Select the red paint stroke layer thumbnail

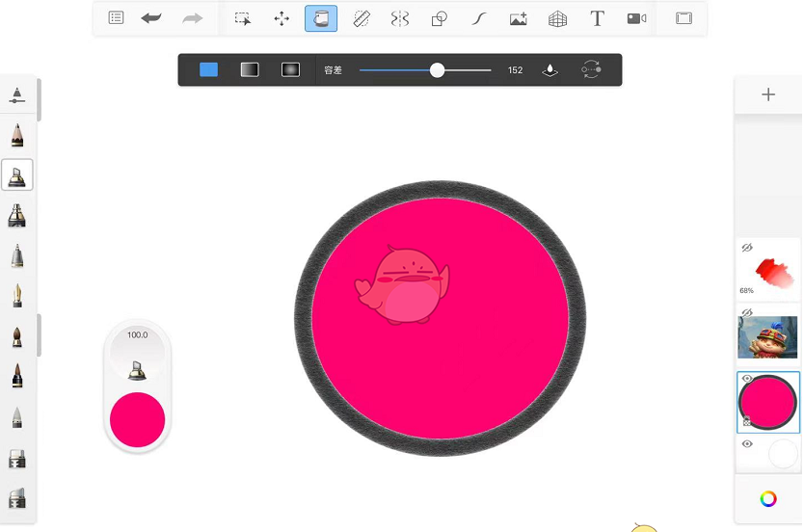[774, 273]
